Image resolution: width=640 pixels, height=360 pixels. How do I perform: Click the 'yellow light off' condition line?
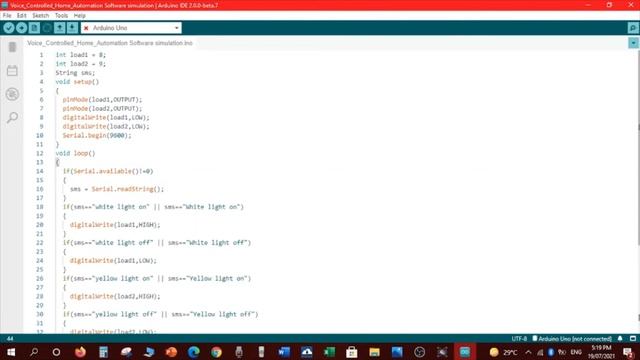click(x=160, y=314)
